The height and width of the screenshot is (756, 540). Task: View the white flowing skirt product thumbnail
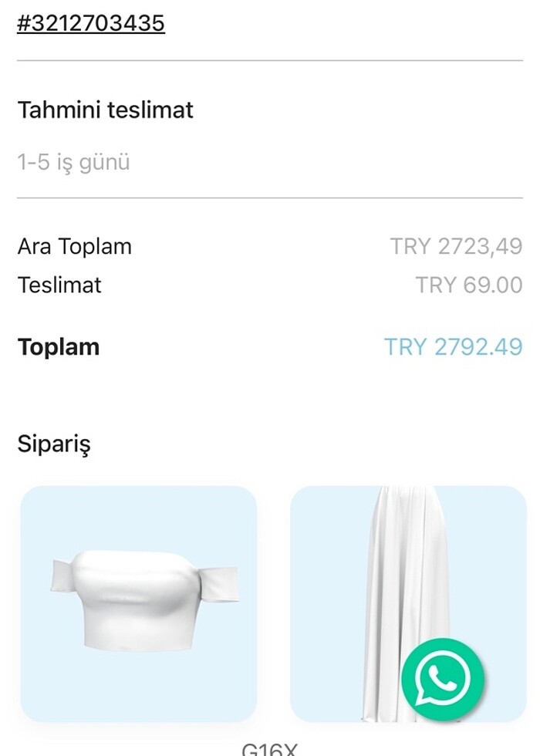click(x=370, y=586)
